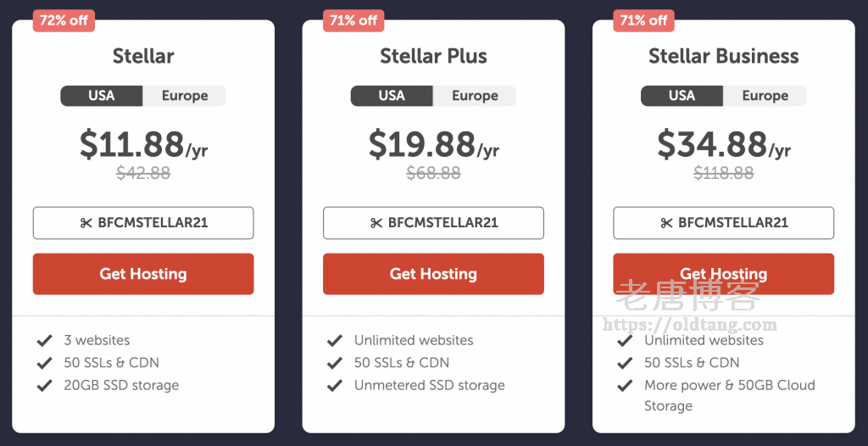Get Hosting for the Stellar plan
This screenshot has height=446, width=868.
tap(143, 274)
